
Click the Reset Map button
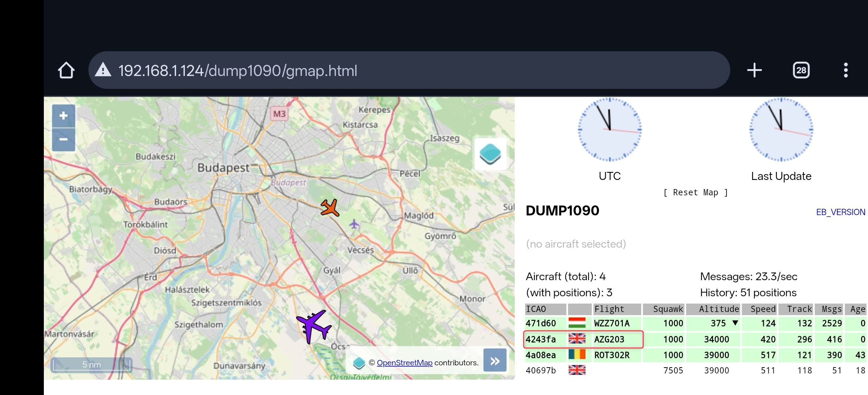695,192
